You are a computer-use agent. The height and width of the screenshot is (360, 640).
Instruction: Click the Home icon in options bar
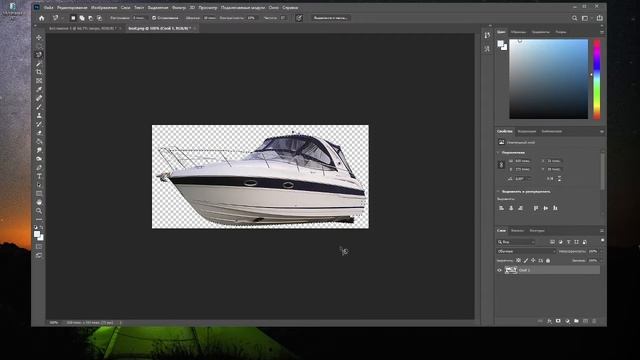pos(42,18)
